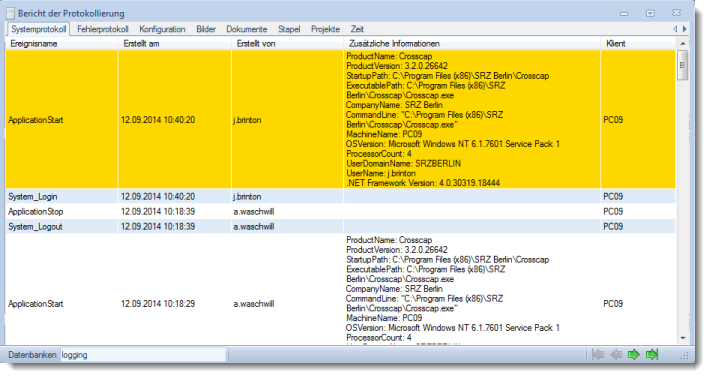Jump to last page green arrow
Viewport: 710px width, 378px height.
(x=652, y=354)
